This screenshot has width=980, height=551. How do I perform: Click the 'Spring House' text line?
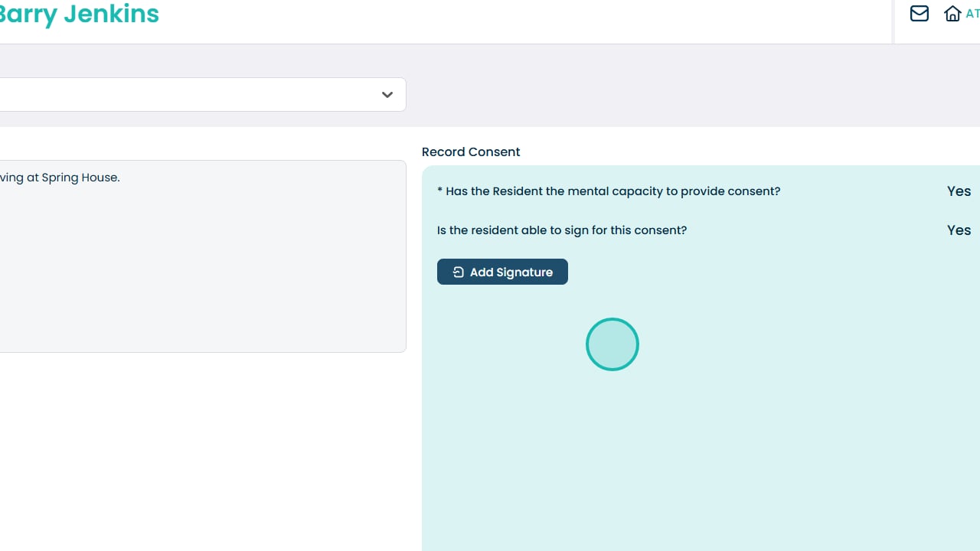pyautogui.click(x=60, y=178)
